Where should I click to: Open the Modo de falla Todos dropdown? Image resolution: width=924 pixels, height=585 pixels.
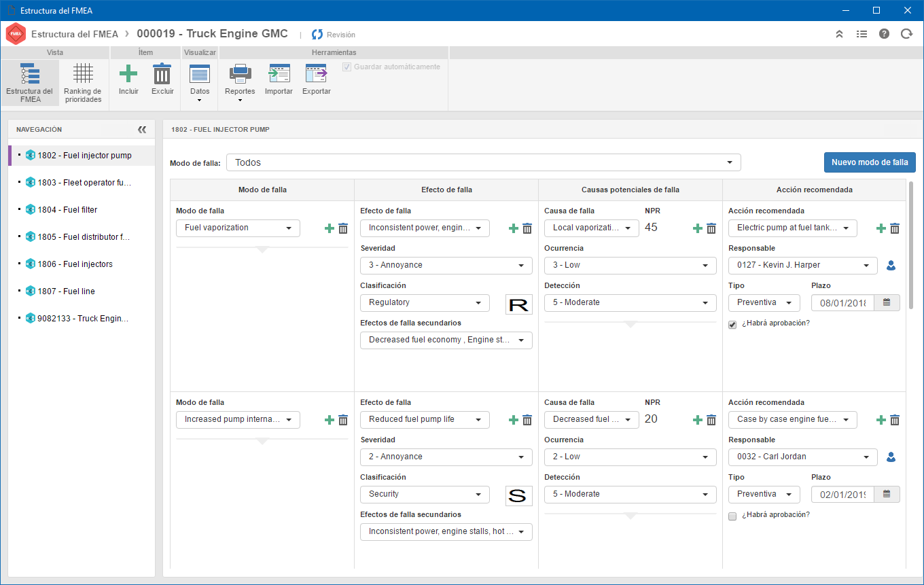pos(484,162)
